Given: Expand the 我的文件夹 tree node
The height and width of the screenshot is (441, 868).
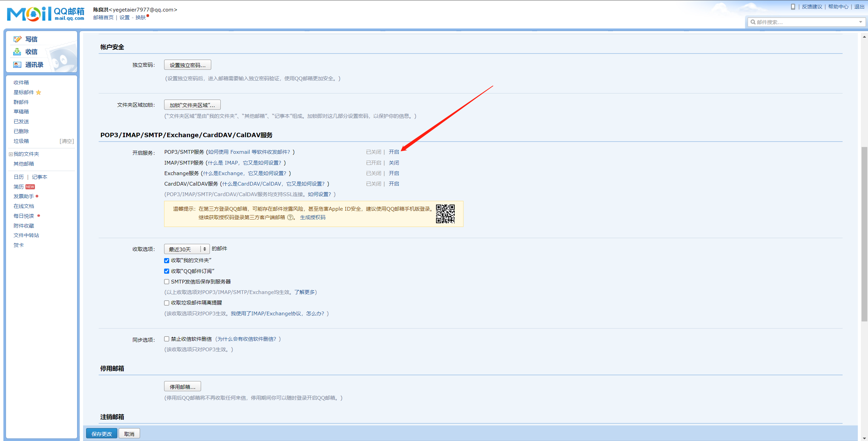Looking at the screenshot, I should pyautogui.click(x=11, y=154).
